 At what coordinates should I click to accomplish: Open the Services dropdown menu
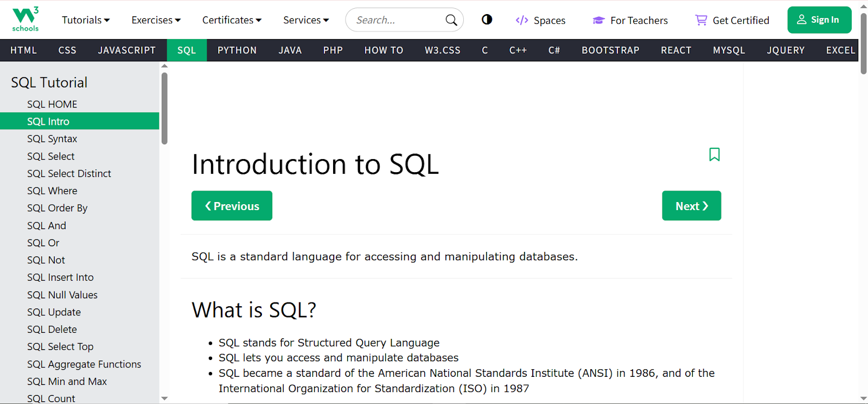306,20
